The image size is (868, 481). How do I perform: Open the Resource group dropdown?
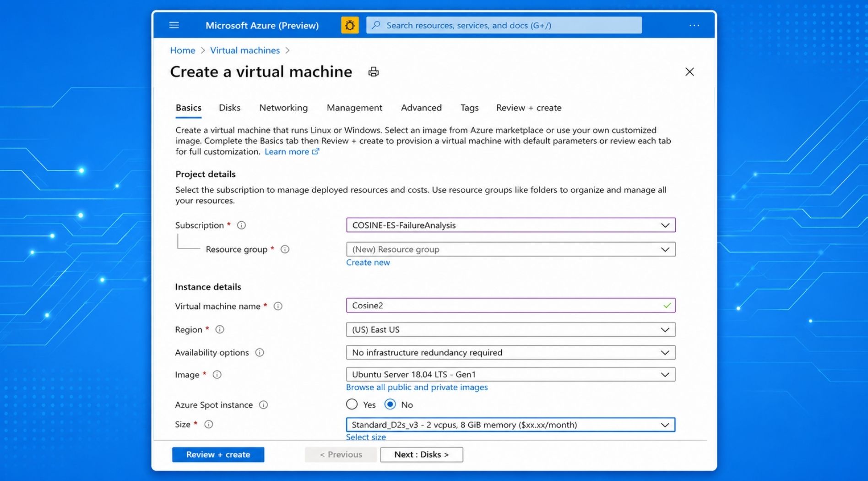pyautogui.click(x=510, y=249)
